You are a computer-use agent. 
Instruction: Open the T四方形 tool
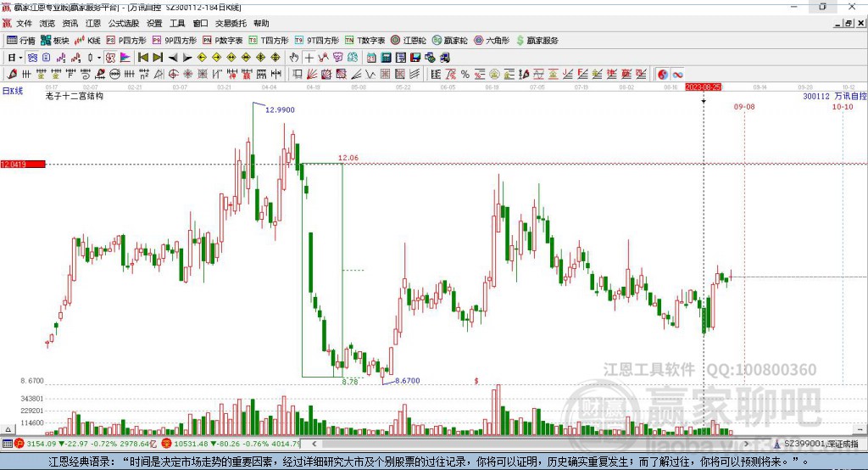[269, 41]
